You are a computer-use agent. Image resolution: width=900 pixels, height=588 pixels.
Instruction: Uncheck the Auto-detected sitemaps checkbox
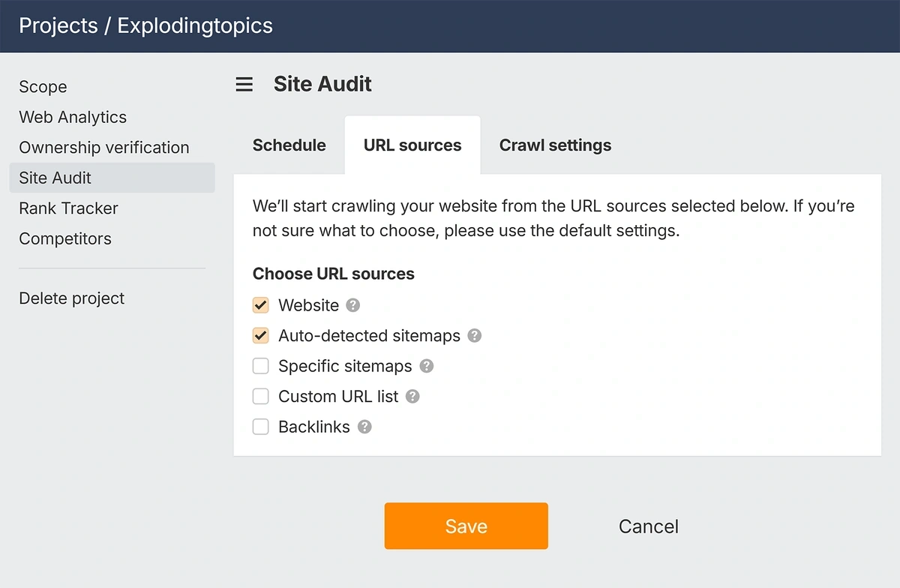261,335
